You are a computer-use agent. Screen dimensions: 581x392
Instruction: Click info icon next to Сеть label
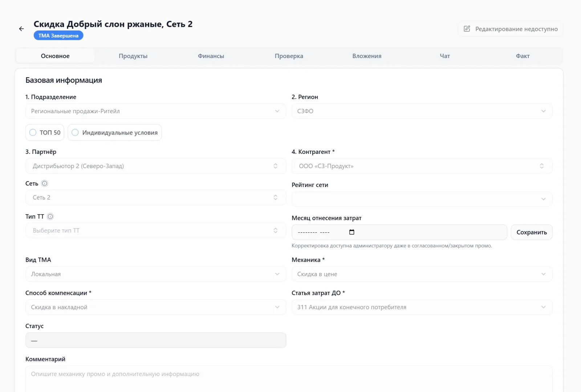tap(45, 183)
